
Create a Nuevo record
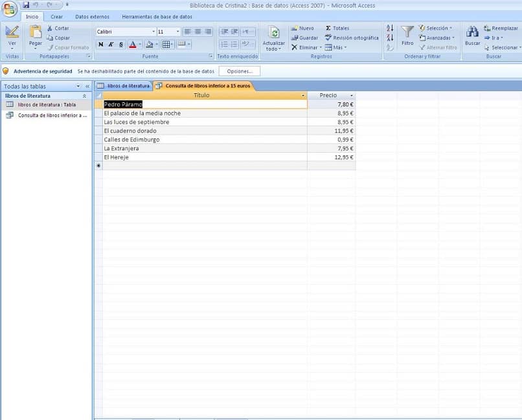click(302, 28)
